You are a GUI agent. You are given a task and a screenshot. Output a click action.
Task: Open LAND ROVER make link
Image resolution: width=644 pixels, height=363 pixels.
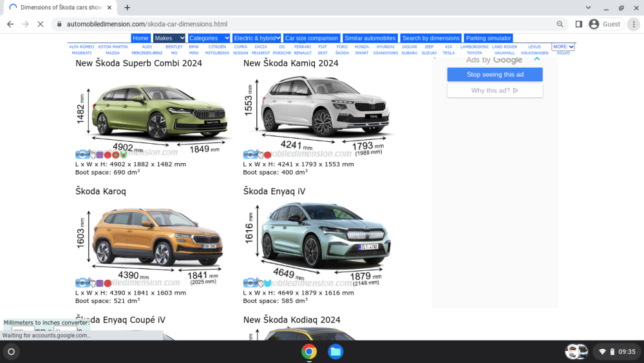tap(504, 47)
